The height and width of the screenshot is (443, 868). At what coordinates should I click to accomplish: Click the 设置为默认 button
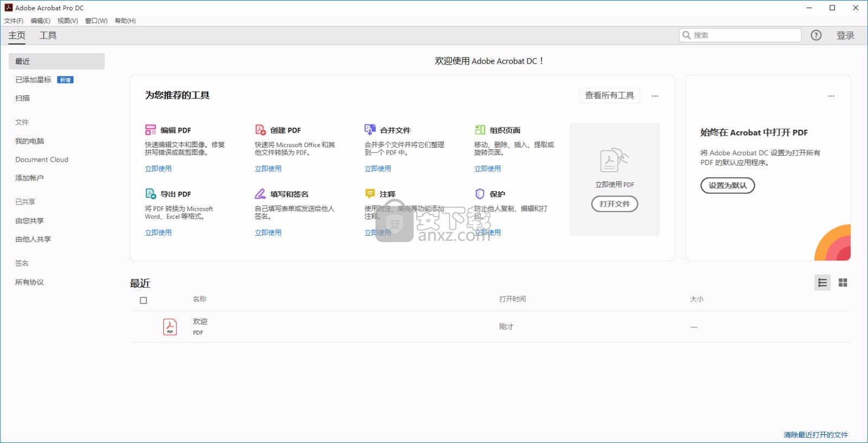click(727, 186)
